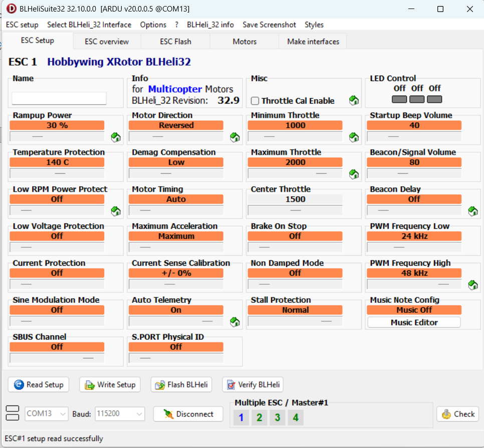The height and width of the screenshot is (448, 484).
Task: Click the status text ESC#1 setup read successfully
Action: pos(54,438)
